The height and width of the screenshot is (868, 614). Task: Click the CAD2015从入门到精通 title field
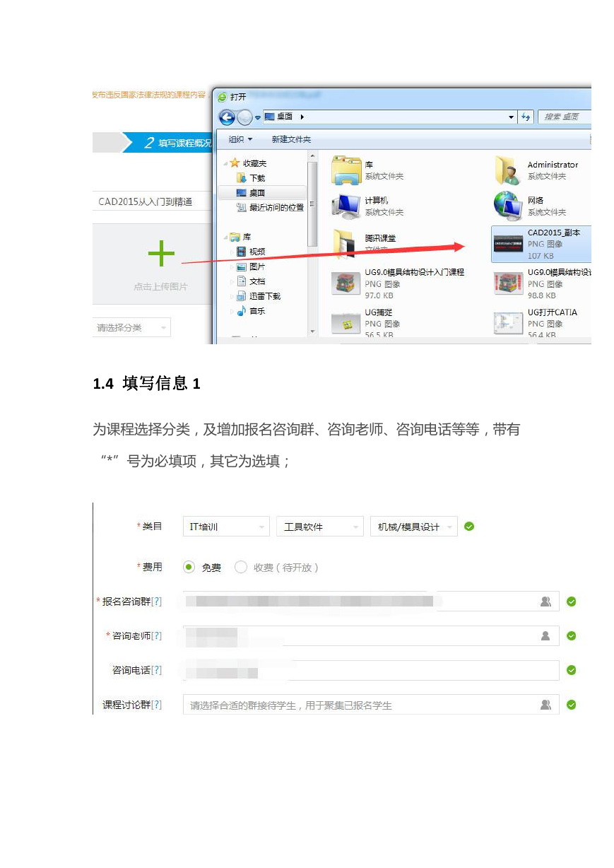pyautogui.click(x=153, y=201)
